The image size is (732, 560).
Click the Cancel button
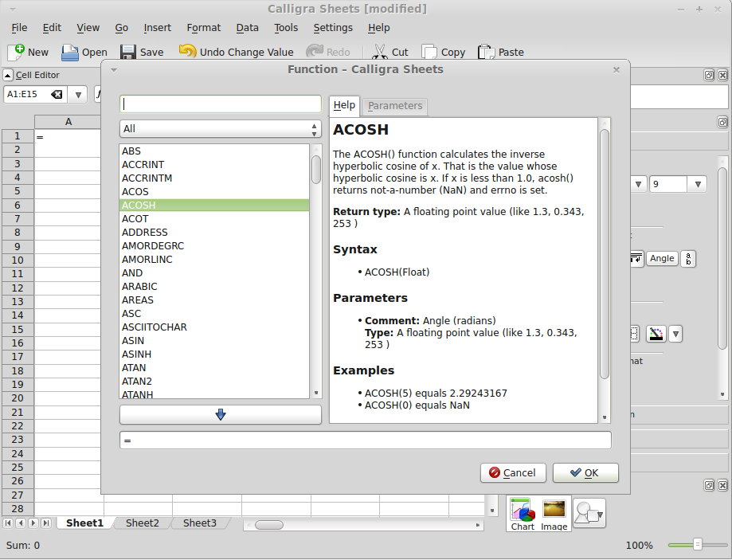(x=513, y=472)
